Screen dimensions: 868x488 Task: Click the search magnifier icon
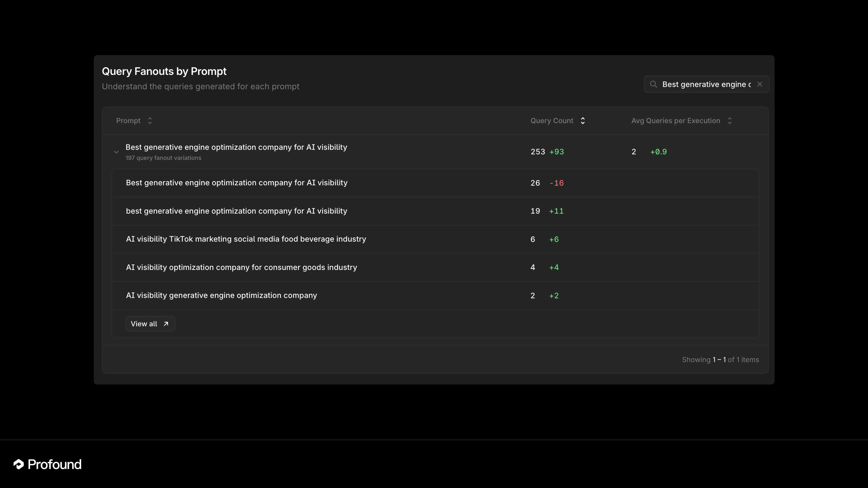(653, 84)
